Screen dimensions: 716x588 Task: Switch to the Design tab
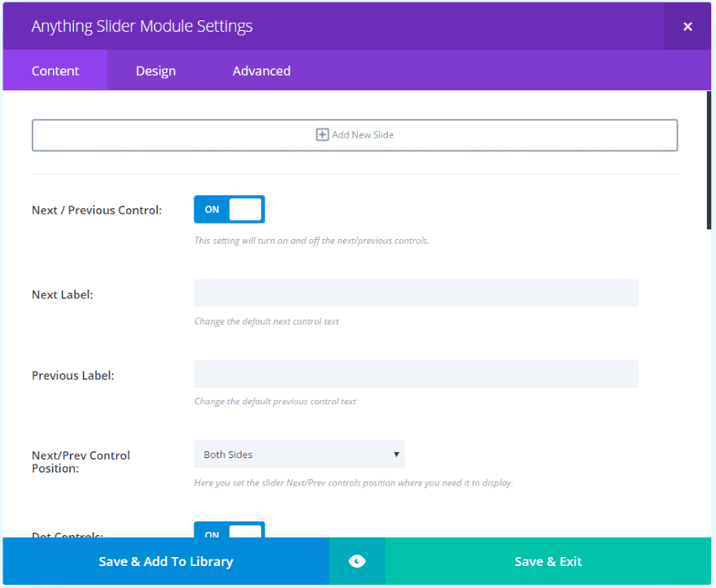pos(155,71)
